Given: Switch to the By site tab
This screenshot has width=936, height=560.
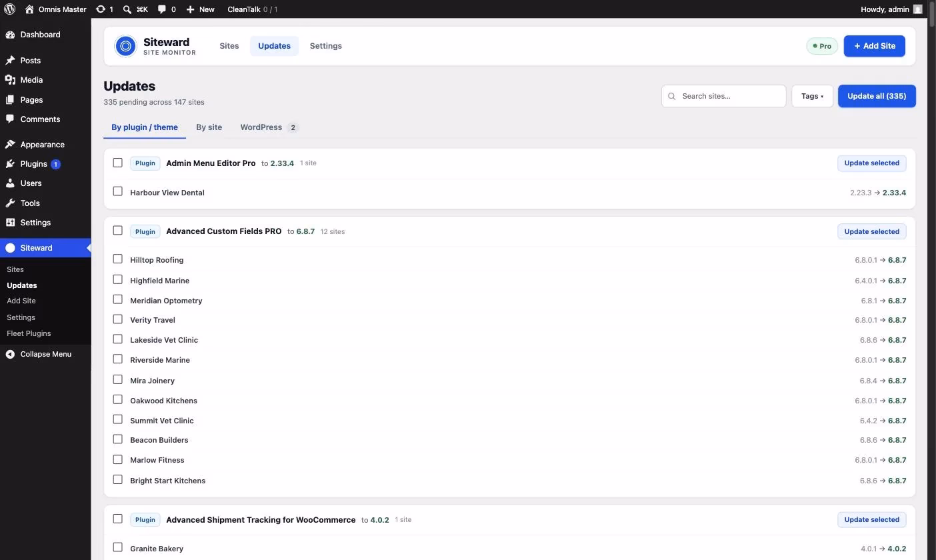Looking at the screenshot, I should click(209, 127).
